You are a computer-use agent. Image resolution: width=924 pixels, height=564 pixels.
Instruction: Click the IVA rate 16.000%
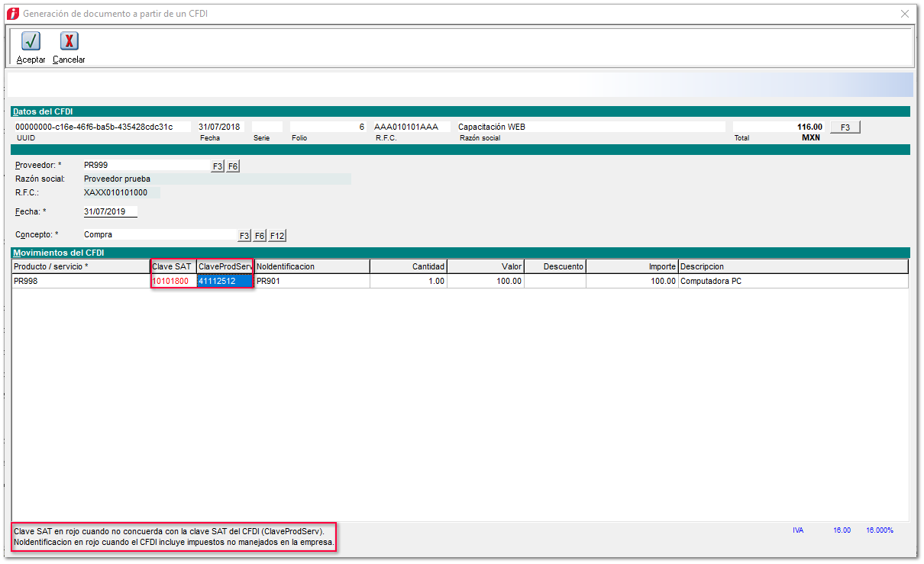tap(880, 530)
